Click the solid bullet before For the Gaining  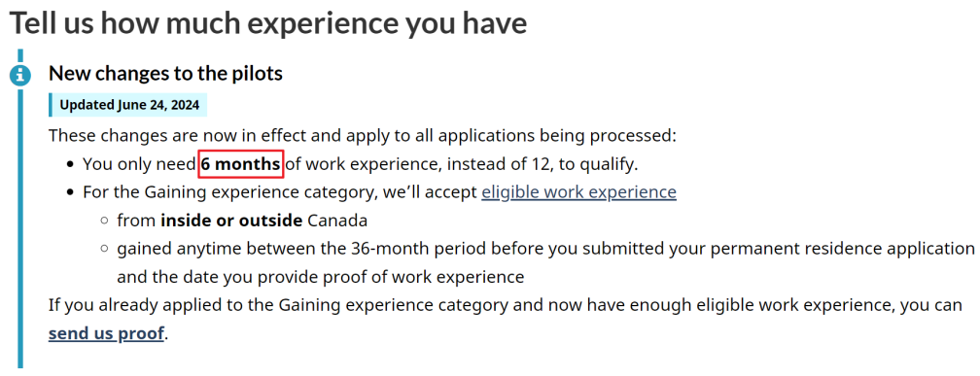tap(71, 192)
